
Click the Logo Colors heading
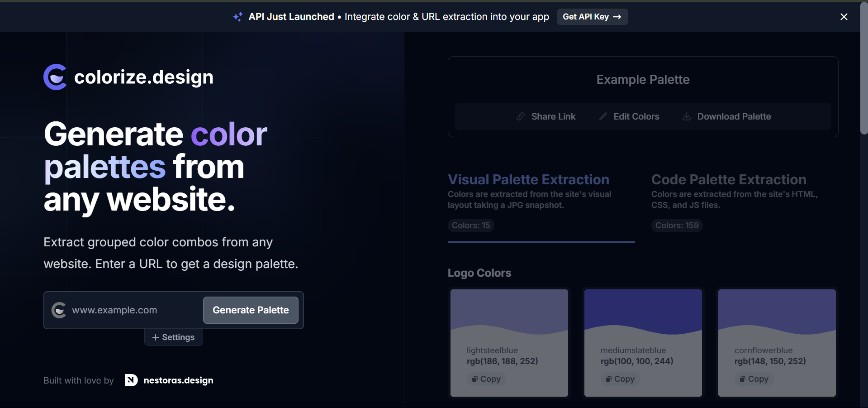(479, 273)
